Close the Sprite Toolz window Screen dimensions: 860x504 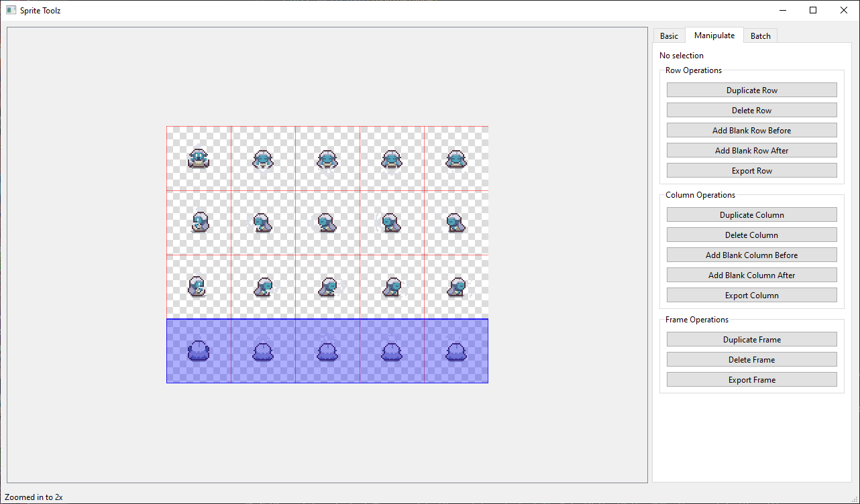[844, 10]
